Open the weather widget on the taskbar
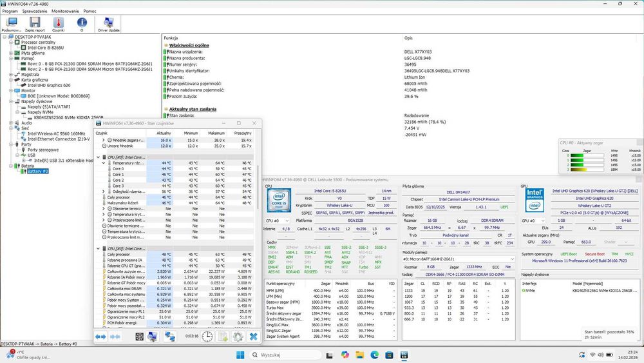 29,355
